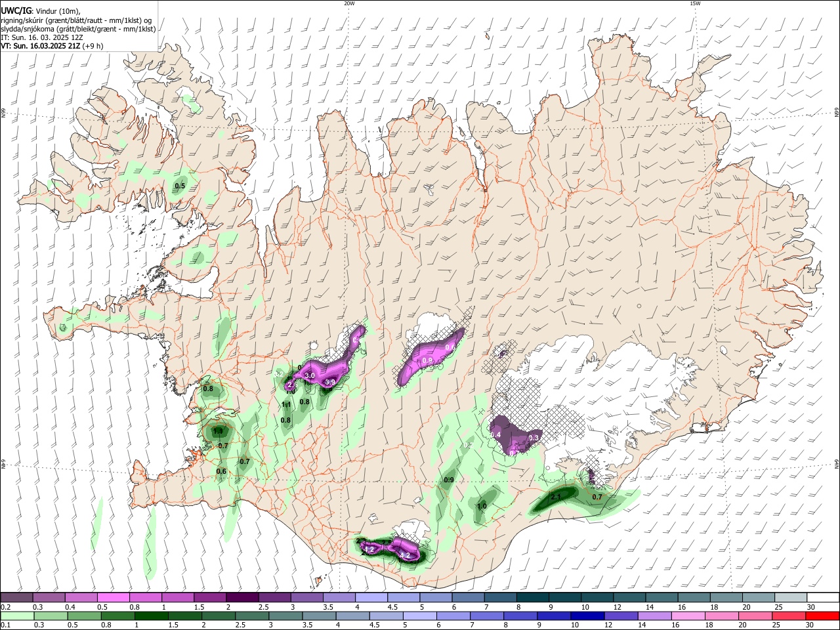Pick the palest green 0.1–0.3 swatch, lower legend
Image resolution: width=840 pixels, height=630 pixels.
point(16,616)
